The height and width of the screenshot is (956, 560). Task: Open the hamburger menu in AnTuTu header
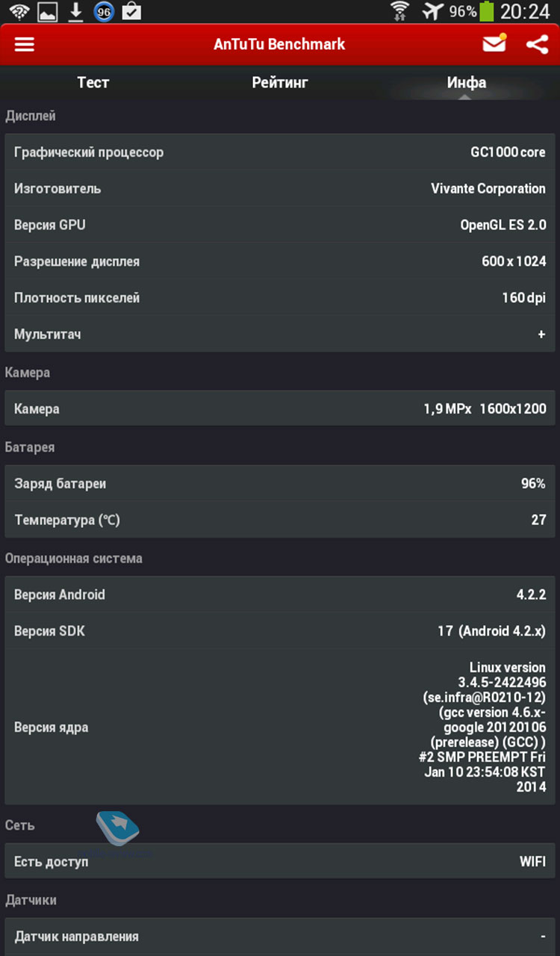[x=25, y=45]
